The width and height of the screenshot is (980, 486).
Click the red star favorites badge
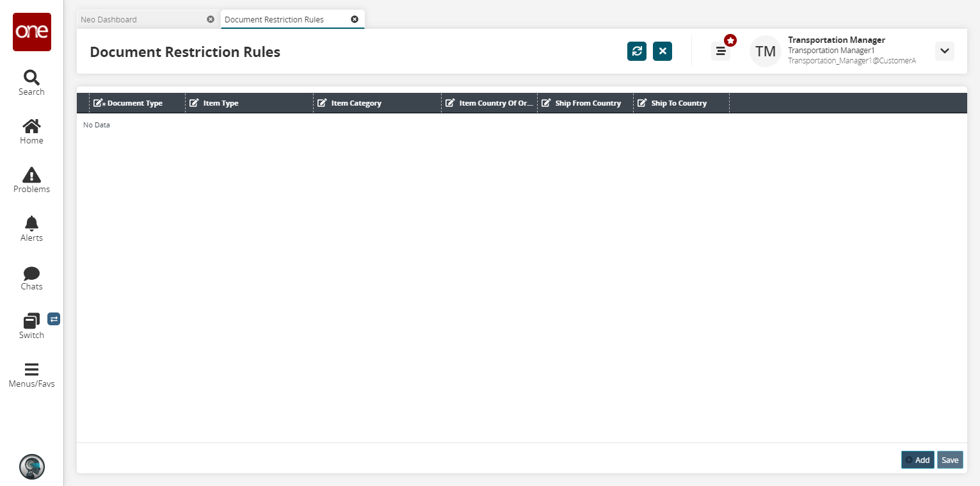point(730,40)
